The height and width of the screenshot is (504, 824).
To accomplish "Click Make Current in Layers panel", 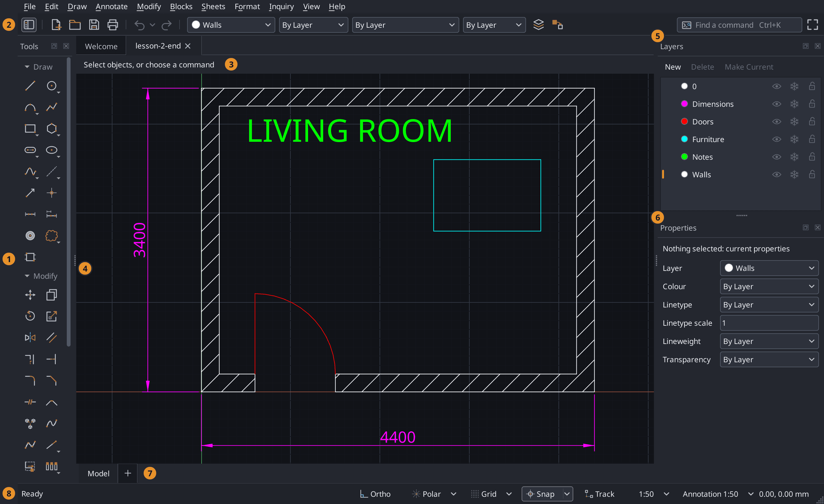I will click(x=749, y=67).
